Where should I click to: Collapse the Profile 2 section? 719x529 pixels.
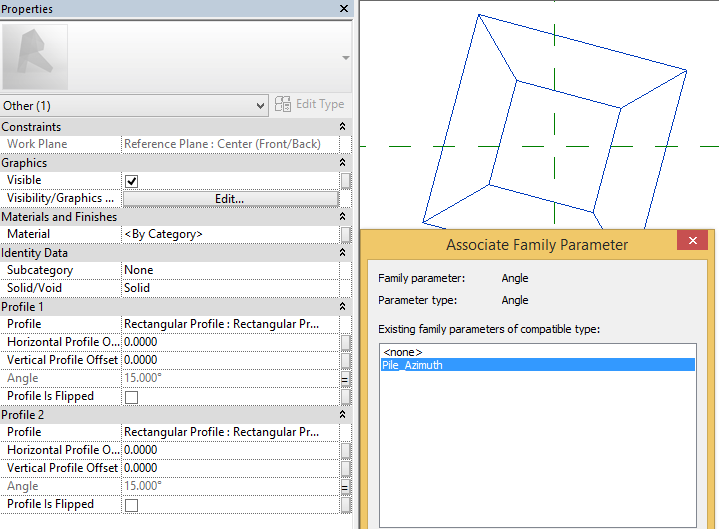342,414
